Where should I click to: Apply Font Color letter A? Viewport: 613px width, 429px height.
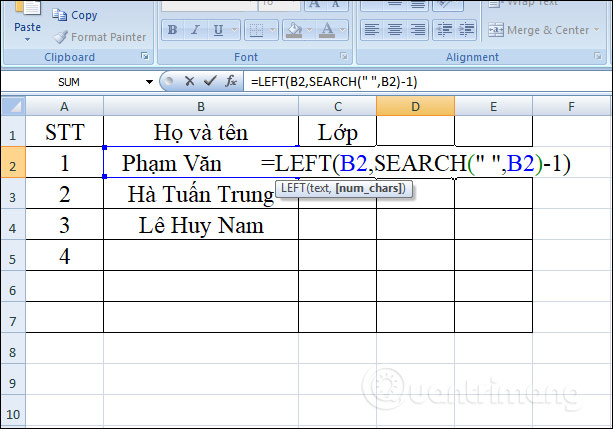pos(327,30)
